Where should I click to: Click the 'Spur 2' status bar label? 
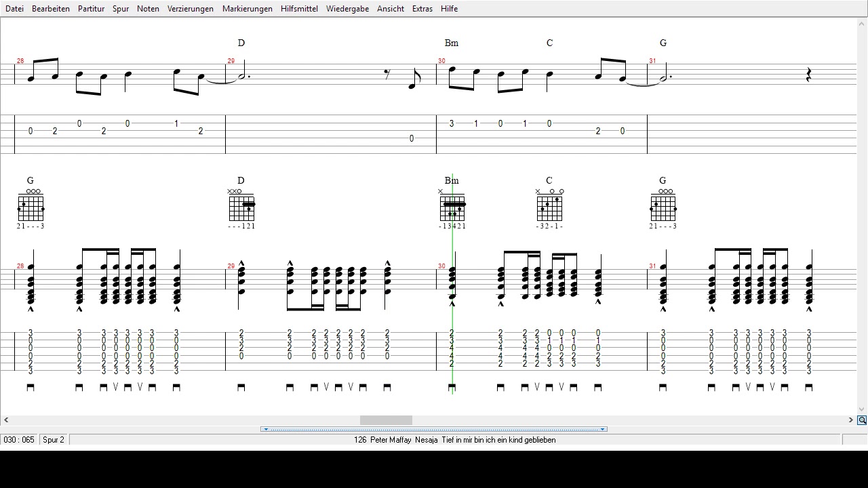54,440
